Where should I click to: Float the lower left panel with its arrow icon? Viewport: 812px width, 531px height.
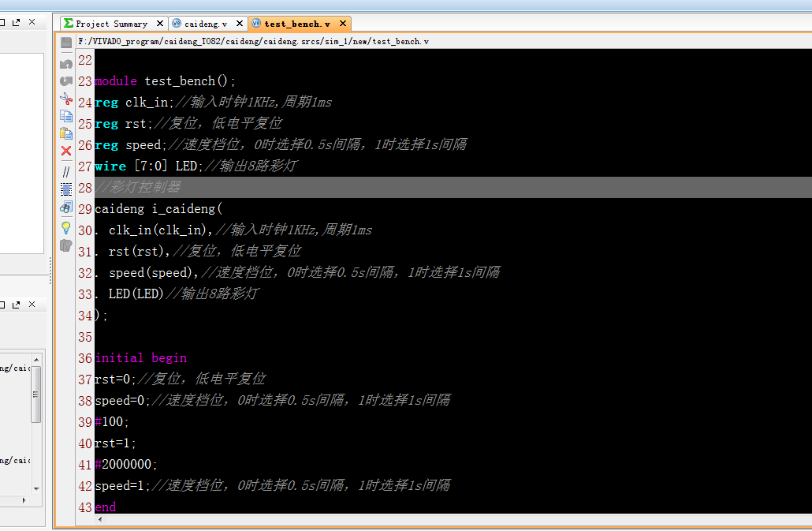[16, 305]
